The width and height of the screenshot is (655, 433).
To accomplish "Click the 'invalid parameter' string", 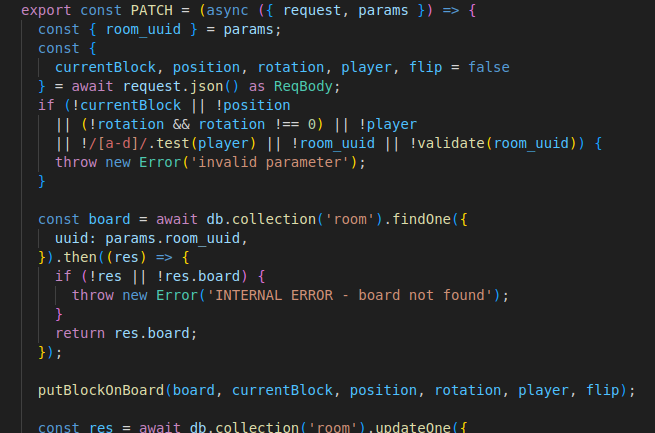I will 269,162.
